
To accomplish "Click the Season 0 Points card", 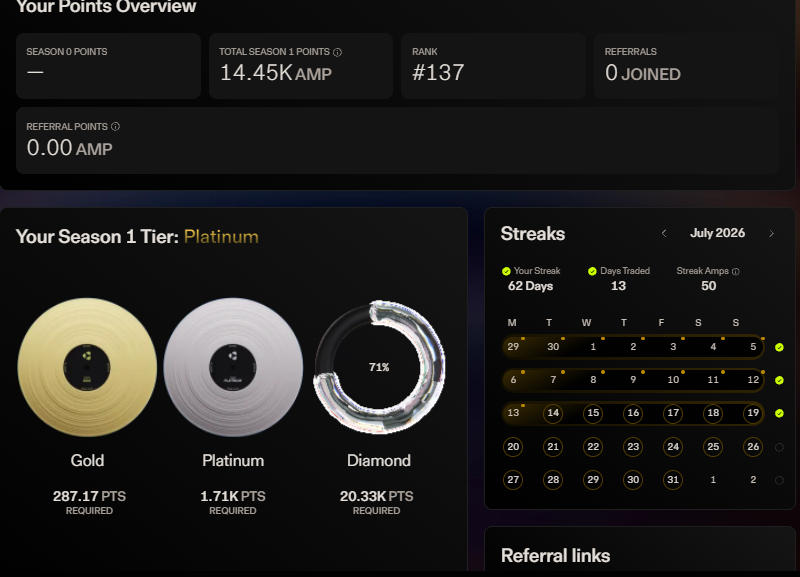I will [108, 66].
